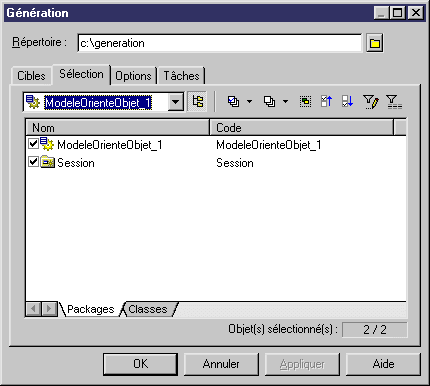Switch to the Cibles tab
Screen dimensions: 430x386
point(31,76)
